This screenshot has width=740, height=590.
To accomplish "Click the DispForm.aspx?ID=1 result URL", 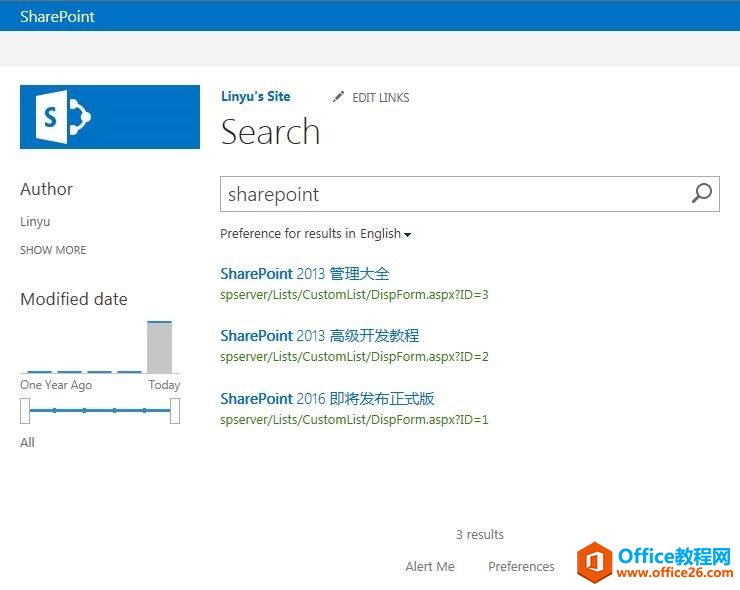I will click(354, 419).
